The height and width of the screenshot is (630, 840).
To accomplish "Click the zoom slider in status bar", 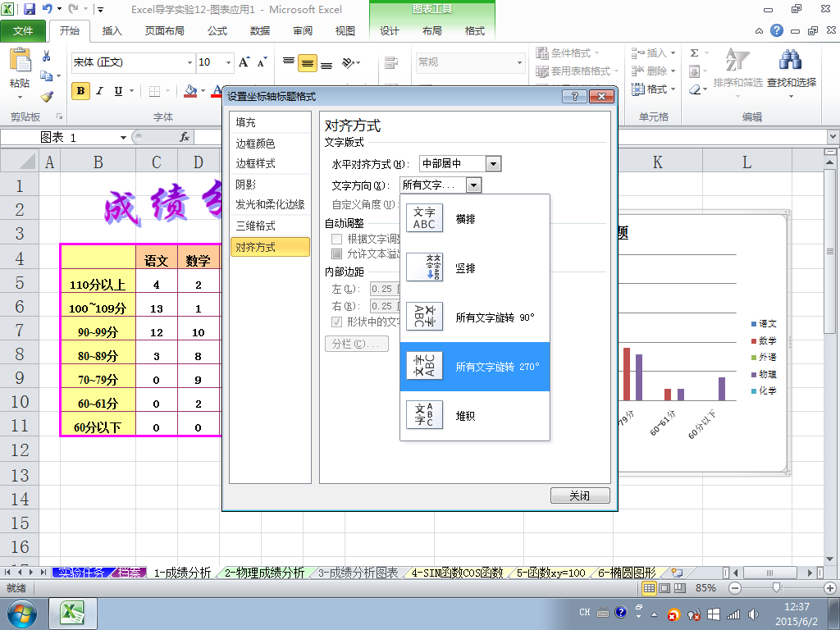I will coord(776,588).
